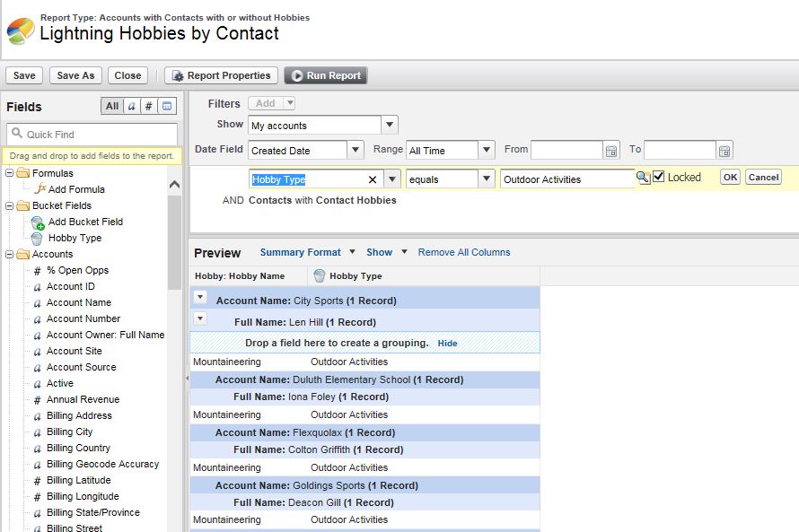
Task: Open the Show 'My accounts' dropdown
Action: click(390, 125)
